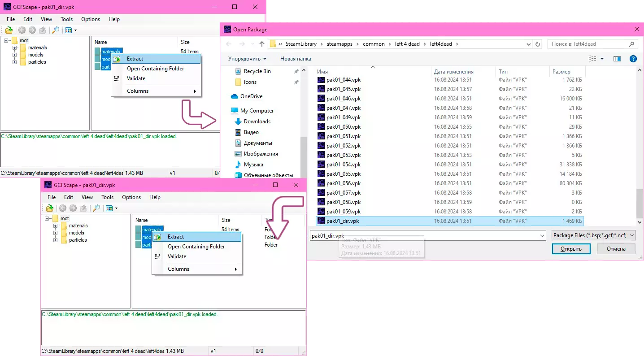Click the Open package icon in lower GCFScape toolbar
Screen dimensions: 644x356
click(50, 208)
